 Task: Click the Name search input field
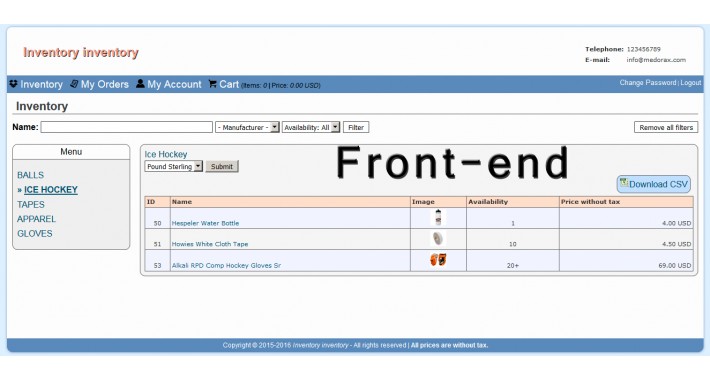tap(127, 127)
